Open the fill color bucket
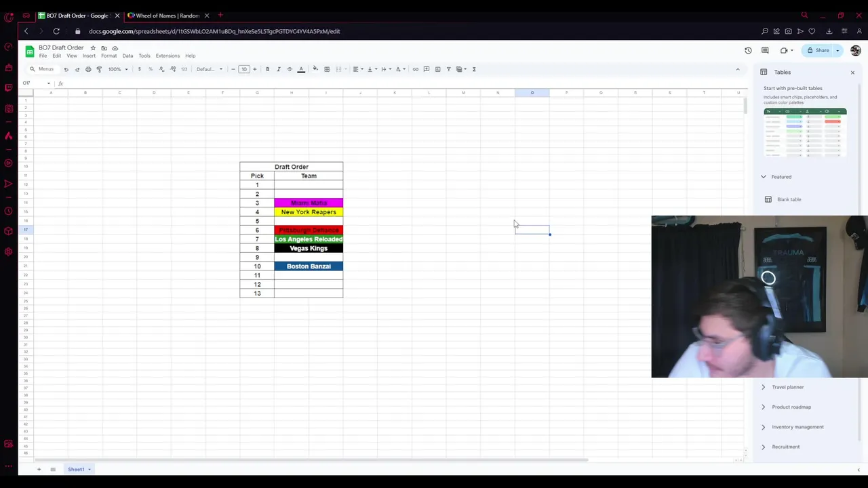The height and width of the screenshot is (488, 868). pos(315,69)
